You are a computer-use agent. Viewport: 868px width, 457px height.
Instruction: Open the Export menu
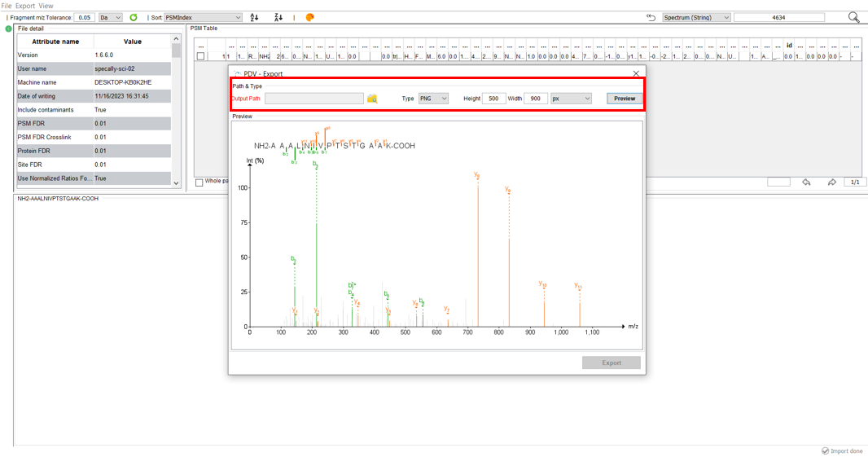(x=25, y=6)
